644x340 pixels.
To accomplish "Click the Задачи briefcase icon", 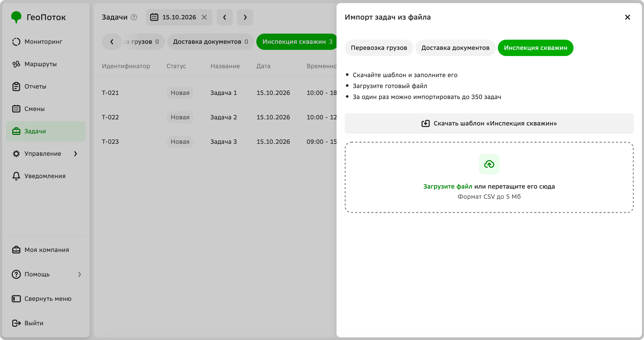I will coord(16,131).
